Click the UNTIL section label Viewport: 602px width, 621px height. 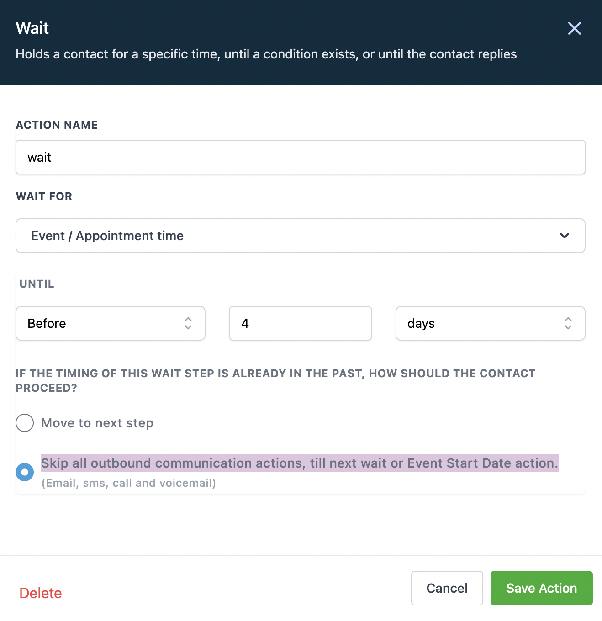pos(37,284)
